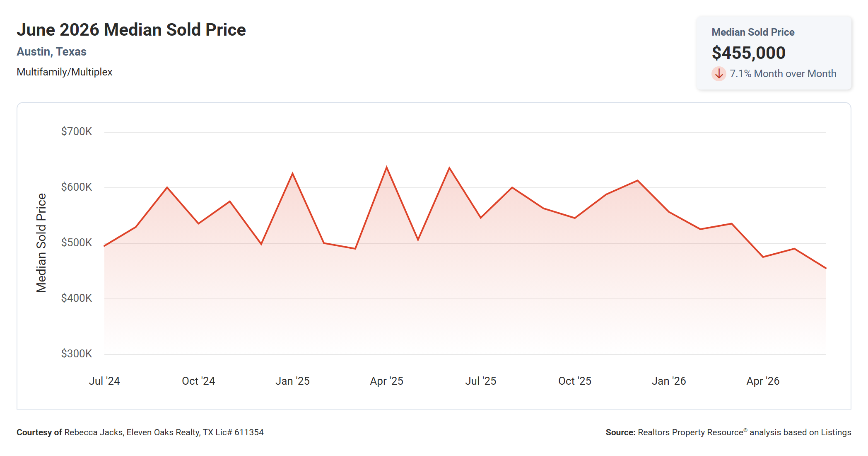Click the Apr '25 peak on the line
868x456 pixels.
click(x=387, y=167)
